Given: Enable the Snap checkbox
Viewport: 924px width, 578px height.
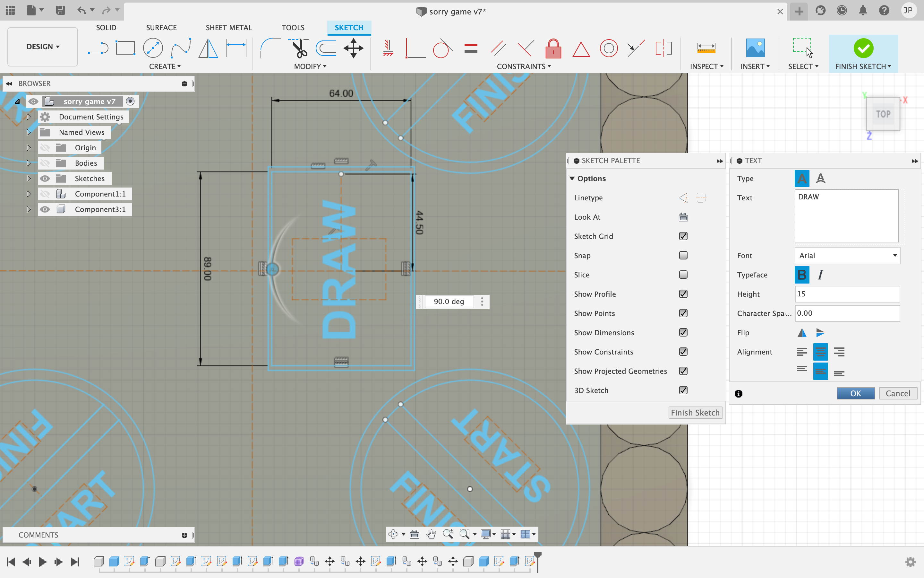Looking at the screenshot, I should tap(683, 255).
